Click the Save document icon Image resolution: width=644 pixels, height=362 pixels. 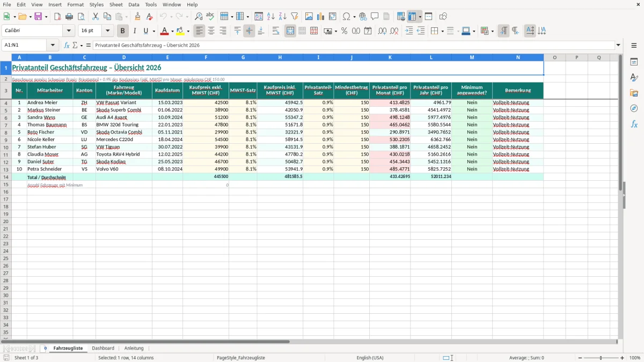coord(38,17)
